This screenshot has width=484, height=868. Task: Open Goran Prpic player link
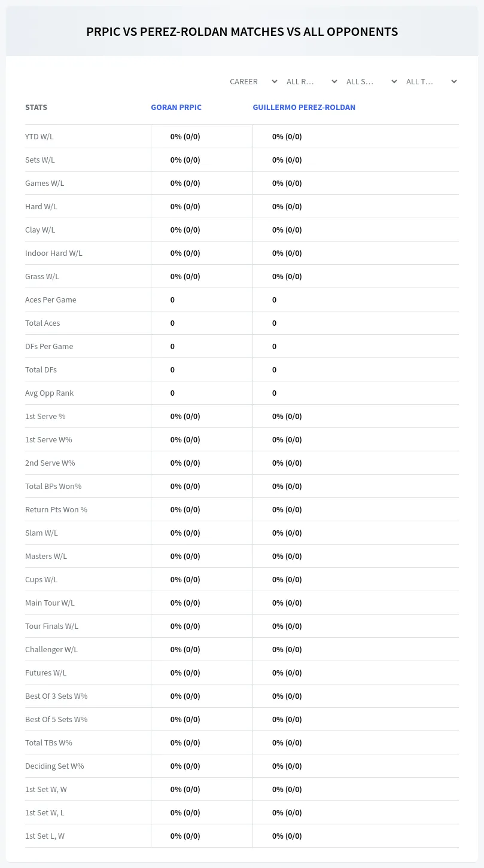click(x=176, y=108)
